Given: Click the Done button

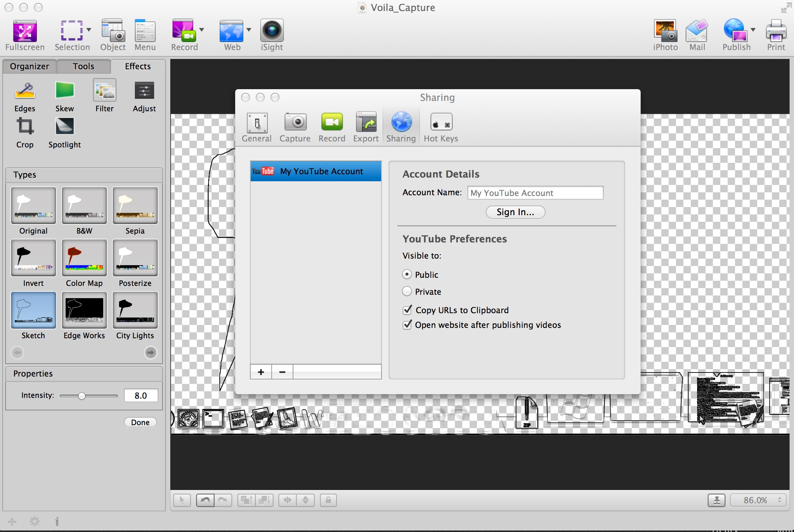Looking at the screenshot, I should click(x=140, y=422).
